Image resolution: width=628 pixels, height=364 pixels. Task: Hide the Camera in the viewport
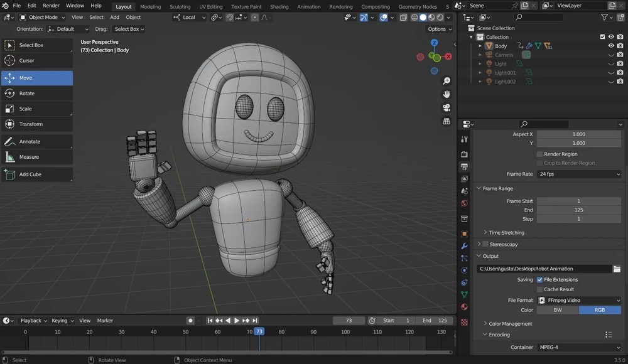pos(611,55)
